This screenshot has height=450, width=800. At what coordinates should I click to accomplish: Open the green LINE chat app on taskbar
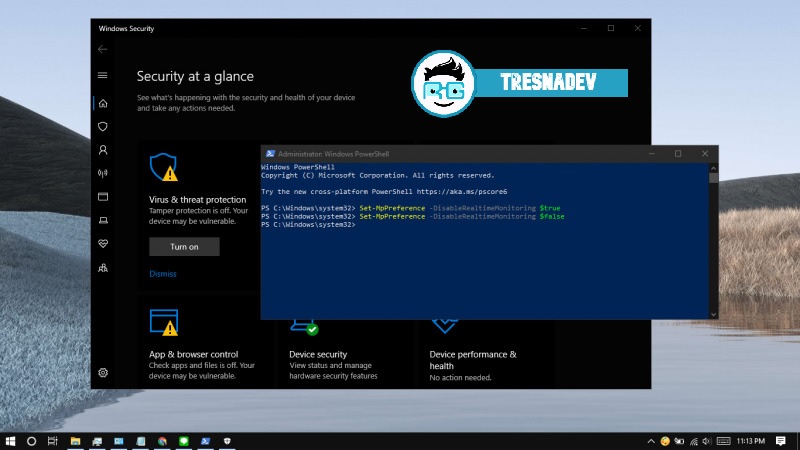tap(184, 441)
